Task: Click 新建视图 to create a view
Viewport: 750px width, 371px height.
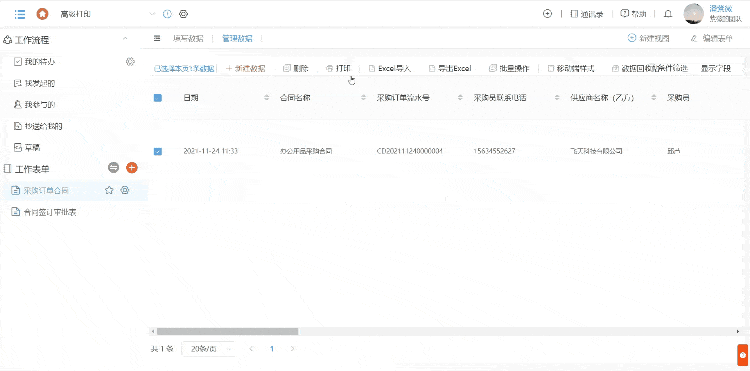Action: (649, 39)
